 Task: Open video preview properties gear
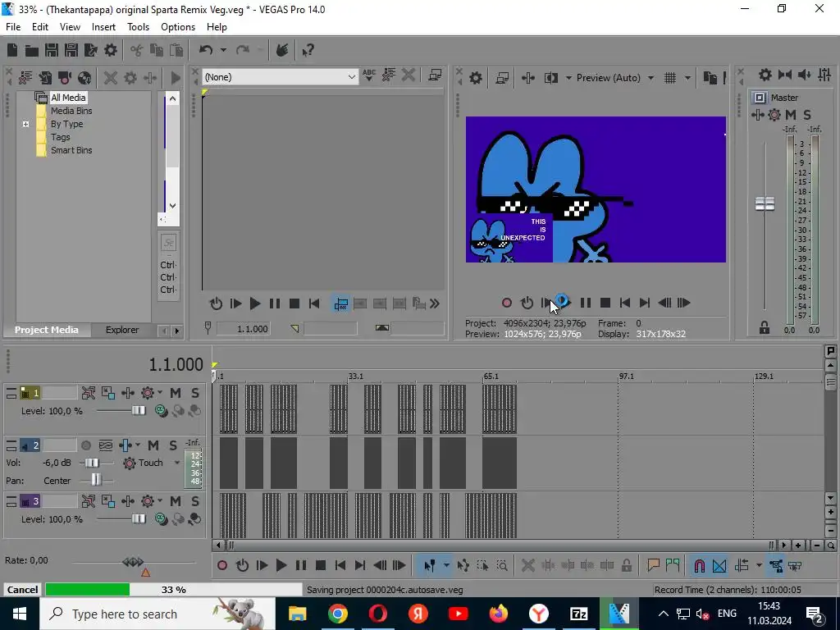[x=476, y=78]
